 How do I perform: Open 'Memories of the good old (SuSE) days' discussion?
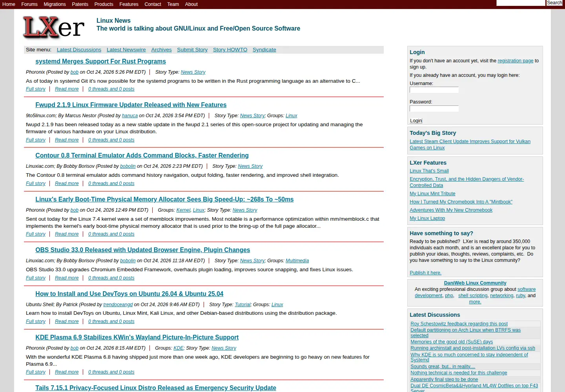[452, 342]
